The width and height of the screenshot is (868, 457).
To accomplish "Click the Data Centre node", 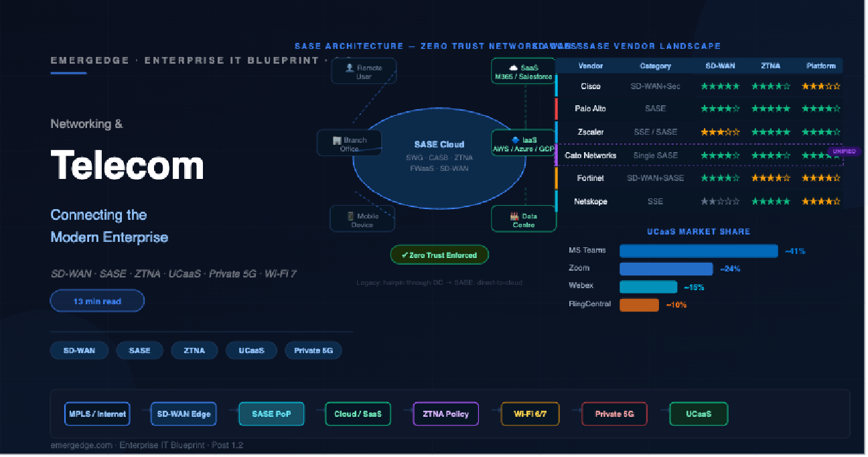I will pyautogui.click(x=524, y=219).
